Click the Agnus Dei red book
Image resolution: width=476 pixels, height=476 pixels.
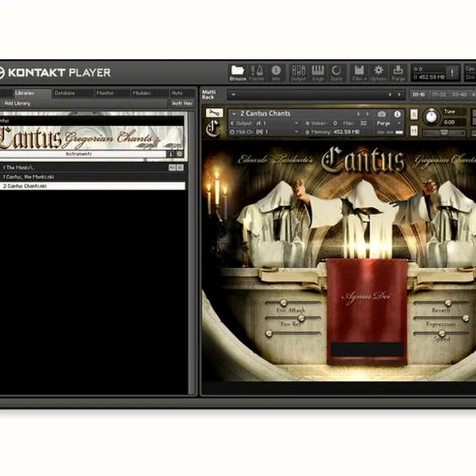(367, 311)
